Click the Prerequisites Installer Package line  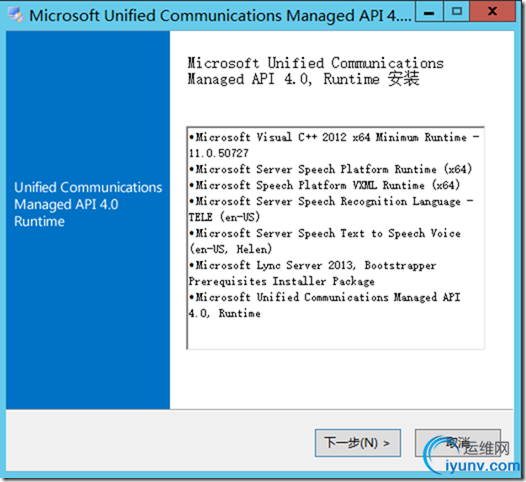coord(281,281)
